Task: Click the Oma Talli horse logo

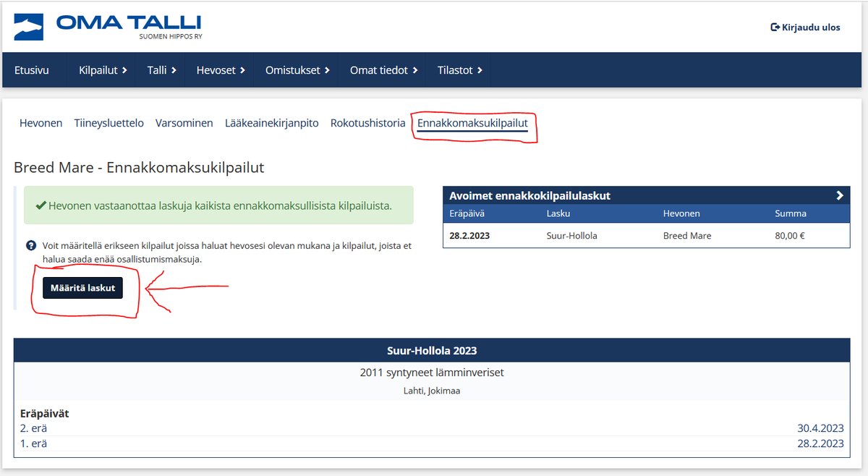Action: tap(30, 27)
